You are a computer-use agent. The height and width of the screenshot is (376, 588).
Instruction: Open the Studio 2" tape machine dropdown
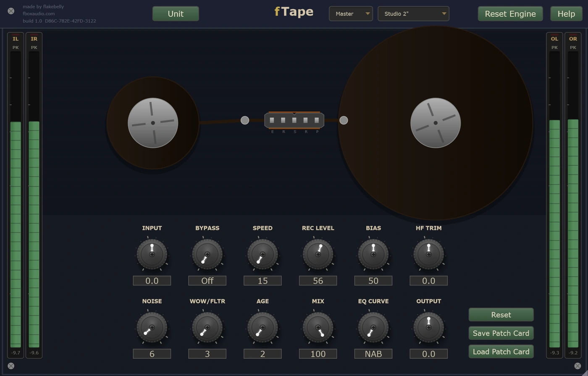413,13
